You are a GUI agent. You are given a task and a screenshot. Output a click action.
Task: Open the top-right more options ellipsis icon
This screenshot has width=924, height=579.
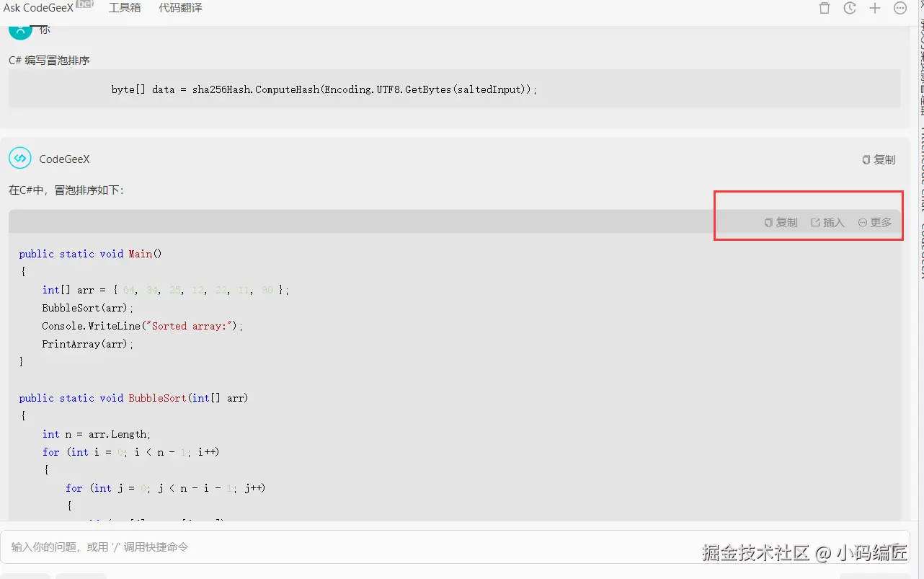pos(900,8)
